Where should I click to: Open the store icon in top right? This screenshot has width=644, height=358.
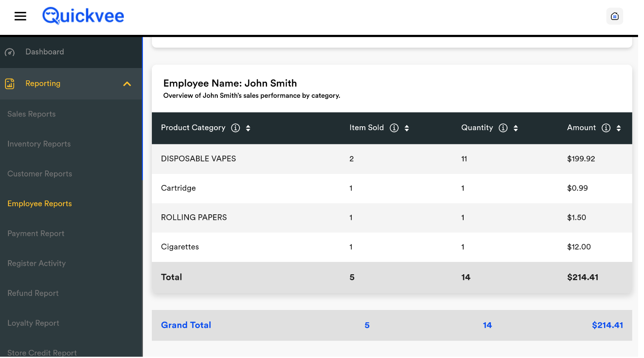[614, 16]
